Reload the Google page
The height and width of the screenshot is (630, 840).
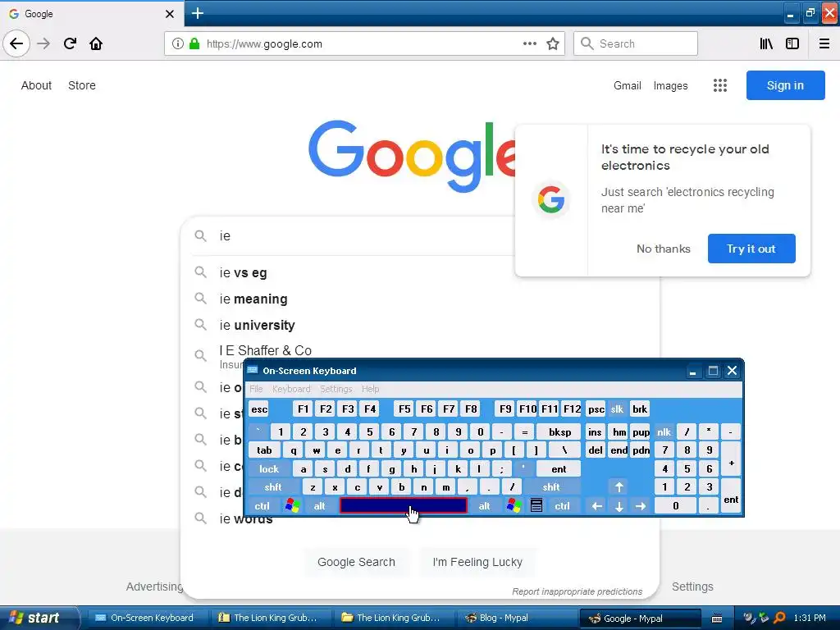(x=70, y=43)
